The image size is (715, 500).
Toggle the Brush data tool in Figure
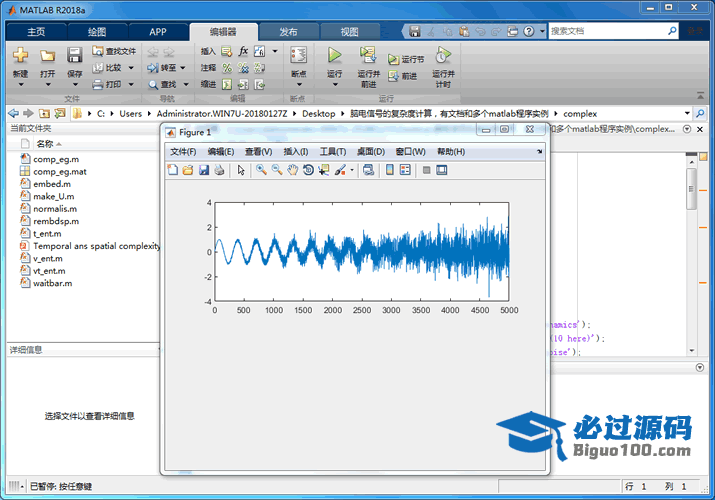tap(340, 170)
